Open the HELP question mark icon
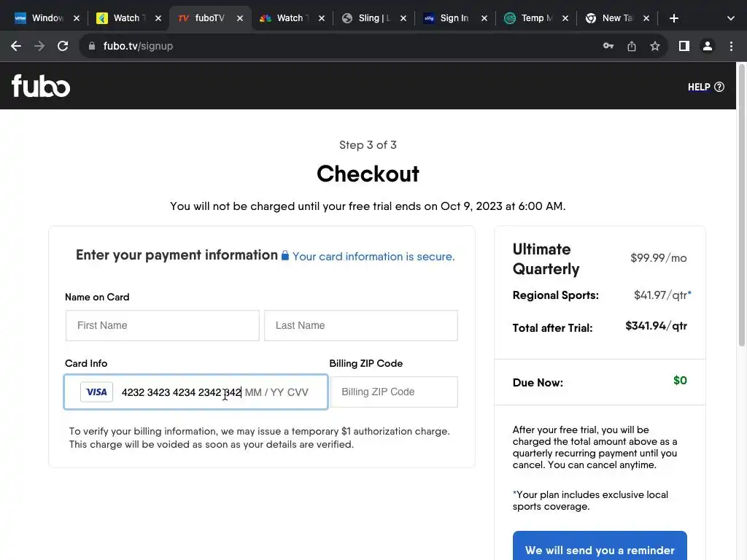This screenshot has width=747, height=560. click(x=719, y=87)
